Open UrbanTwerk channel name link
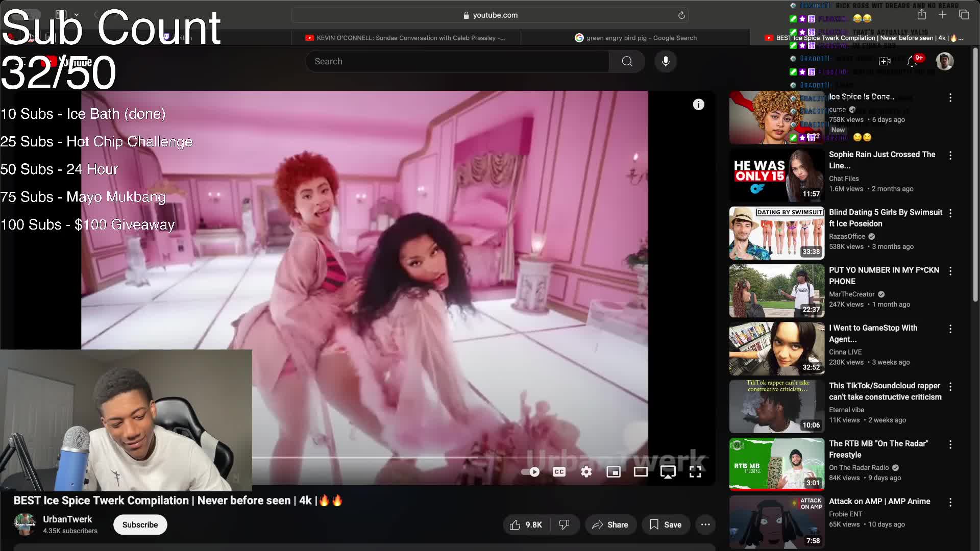The width and height of the screenshot is (980, 551). click(x=67, y=519)
